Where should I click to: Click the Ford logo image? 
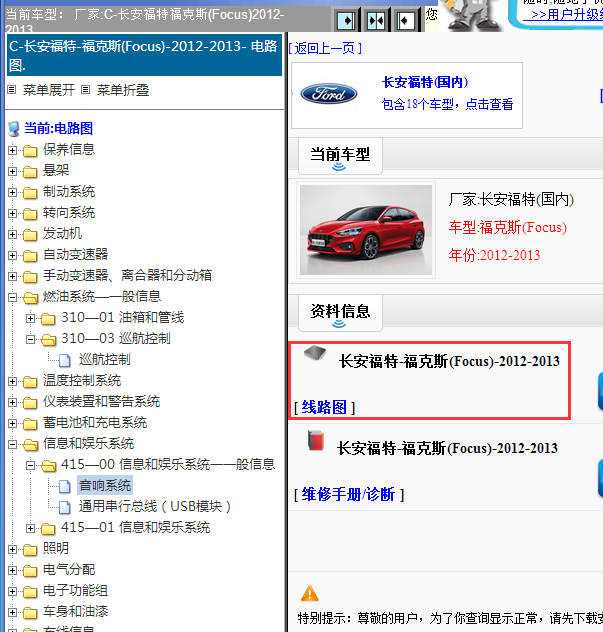pyautogui.click(x=329, y=94)
